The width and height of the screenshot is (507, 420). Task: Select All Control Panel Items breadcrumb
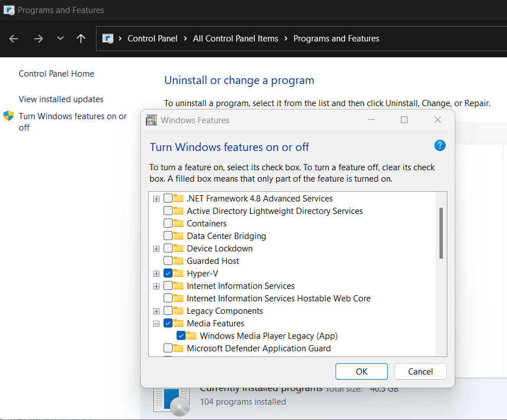click(x=236, y=39)
